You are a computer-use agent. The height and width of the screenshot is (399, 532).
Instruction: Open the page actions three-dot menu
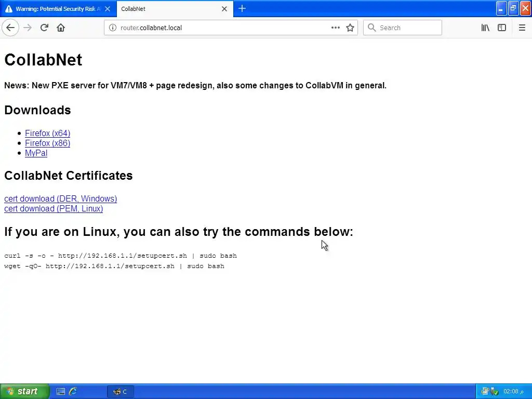(x=335, y=28)
